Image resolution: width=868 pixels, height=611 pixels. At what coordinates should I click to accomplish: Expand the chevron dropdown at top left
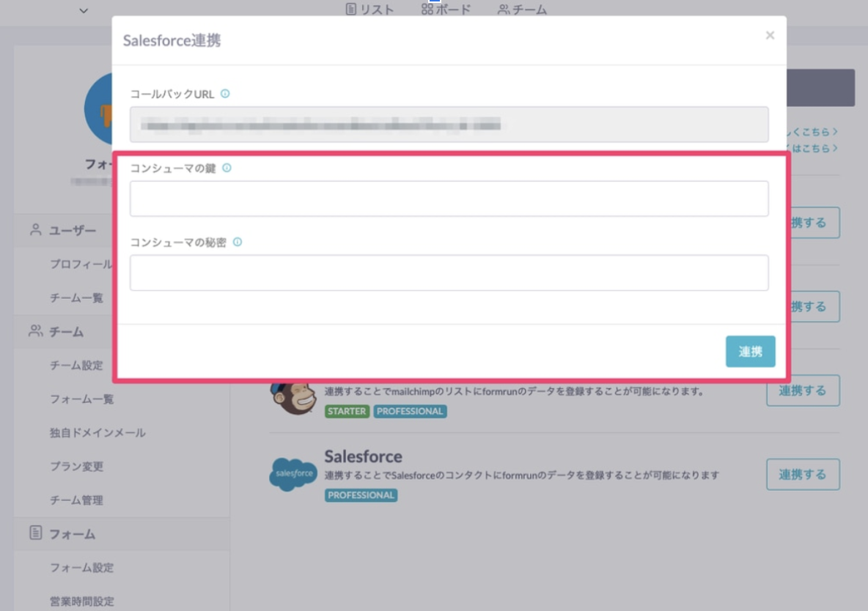(x=83, y=10)
